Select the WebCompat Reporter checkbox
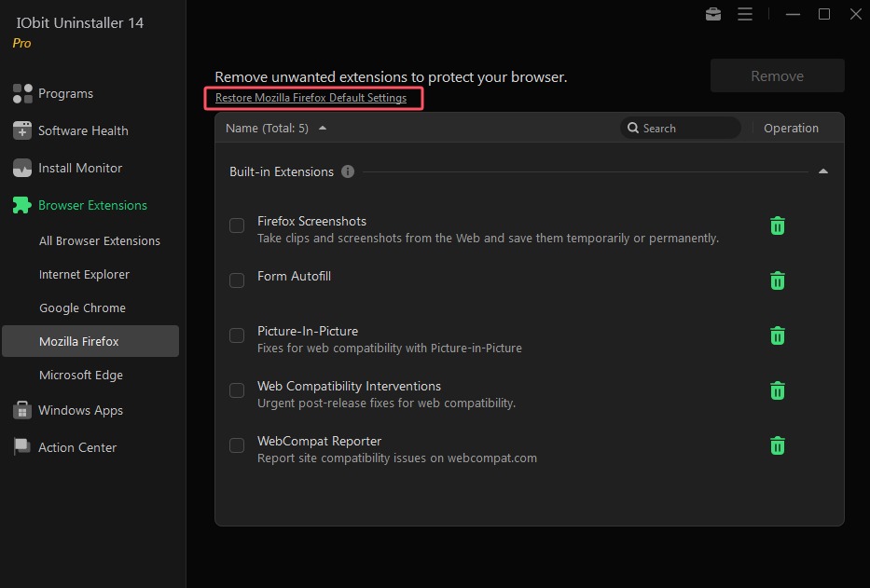This screenshot has width=870, height=588. (x=237, y=445)
